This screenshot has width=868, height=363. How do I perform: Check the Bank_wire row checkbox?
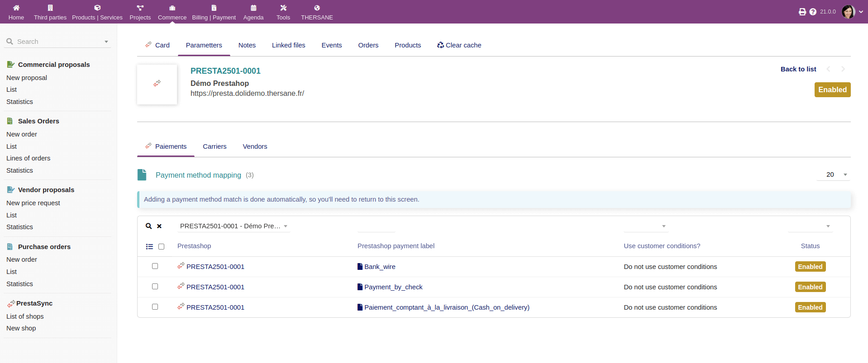point(155,266)
